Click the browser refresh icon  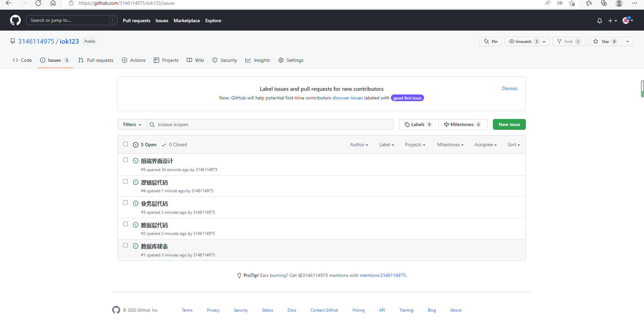tap(38, 3)
